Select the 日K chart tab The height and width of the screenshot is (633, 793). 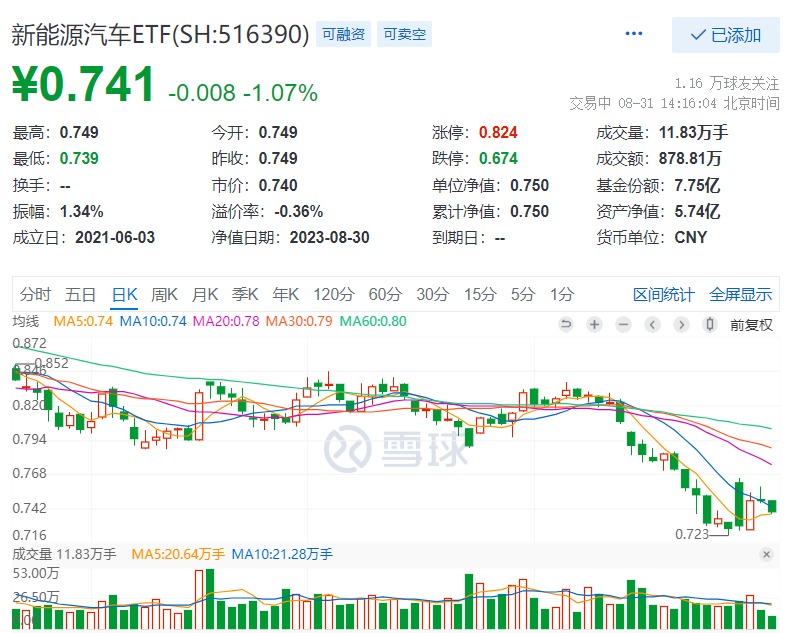[x=124, y=294]
